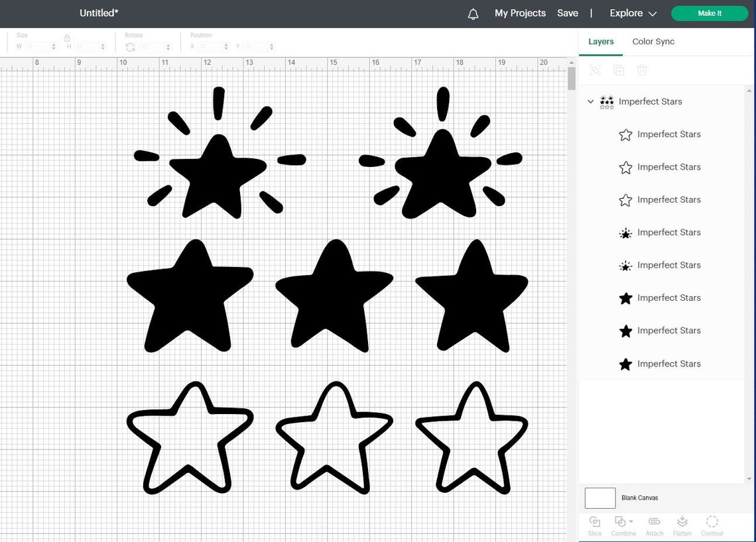Image resolution: width=756 pixels, height=542 pixels.
Task: Toggle the Combine options arrow
Action: (631, 522)
